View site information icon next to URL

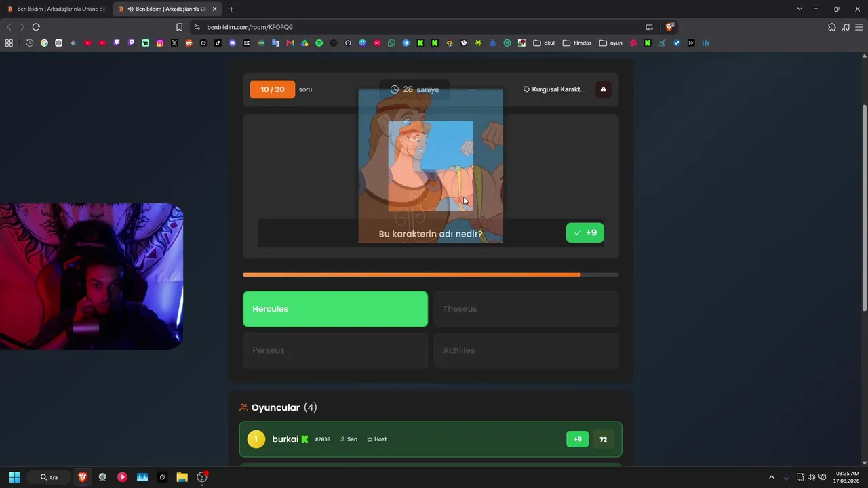pyautogui.click(x=197, y=27)
